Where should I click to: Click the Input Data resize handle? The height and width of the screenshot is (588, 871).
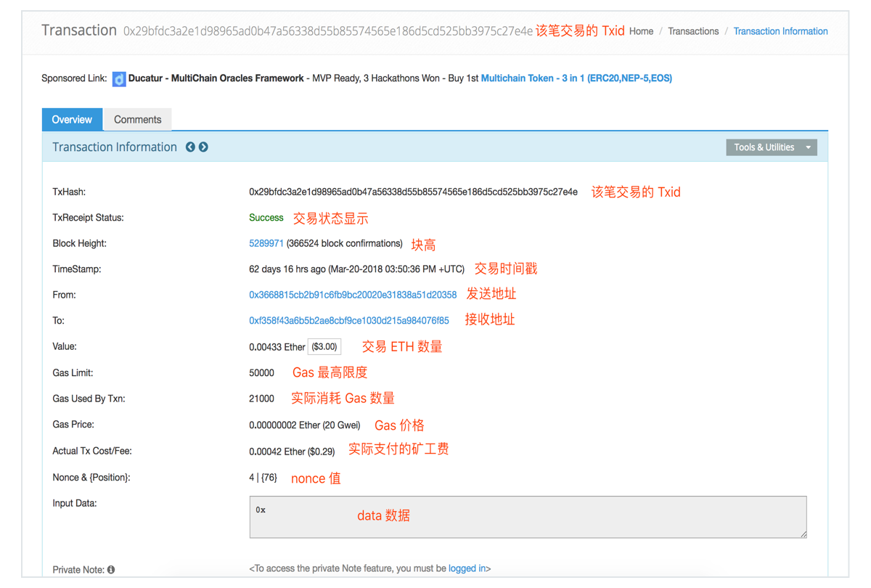point(803,535)
